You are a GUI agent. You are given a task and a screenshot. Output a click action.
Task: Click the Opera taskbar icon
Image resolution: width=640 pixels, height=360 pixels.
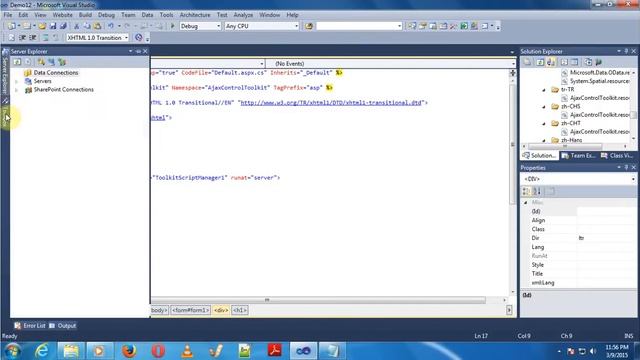(x=158, y=351)
